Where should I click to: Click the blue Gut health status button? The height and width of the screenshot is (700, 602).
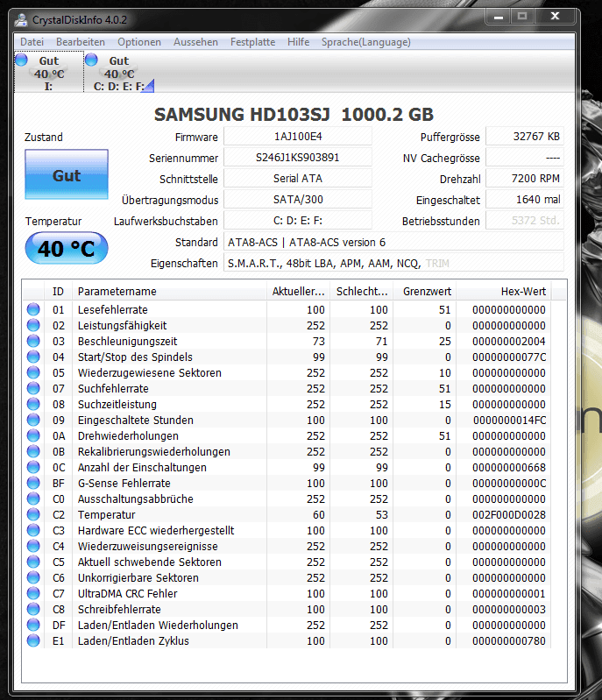67,174
